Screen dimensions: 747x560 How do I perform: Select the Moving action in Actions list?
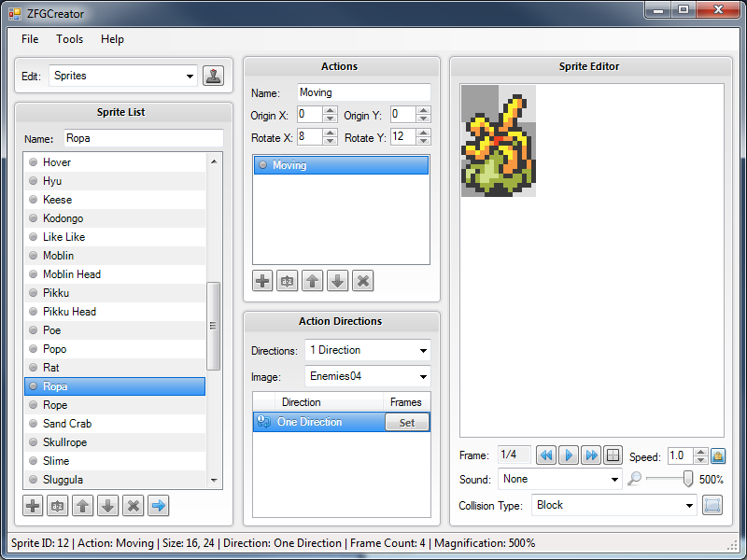pos(341,165)
